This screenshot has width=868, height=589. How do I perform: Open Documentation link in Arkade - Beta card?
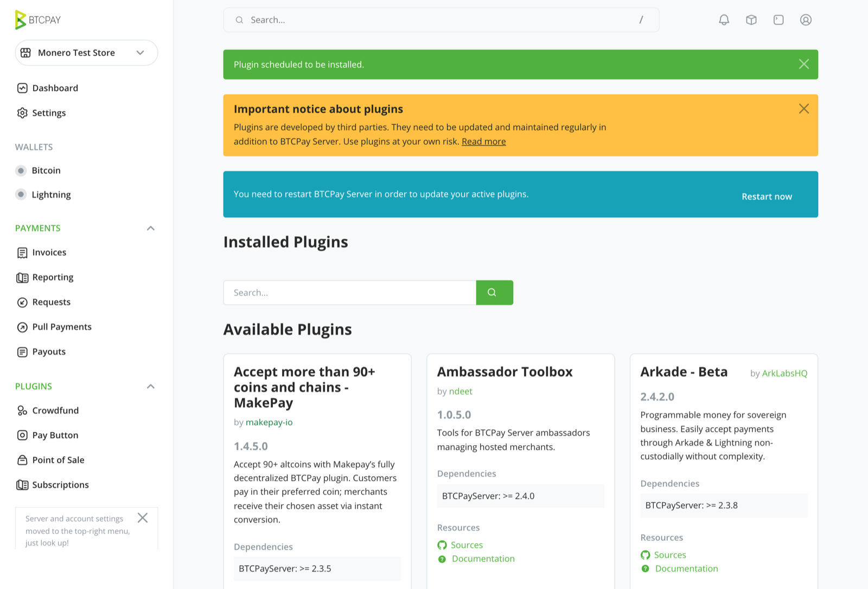click(687, 569)
